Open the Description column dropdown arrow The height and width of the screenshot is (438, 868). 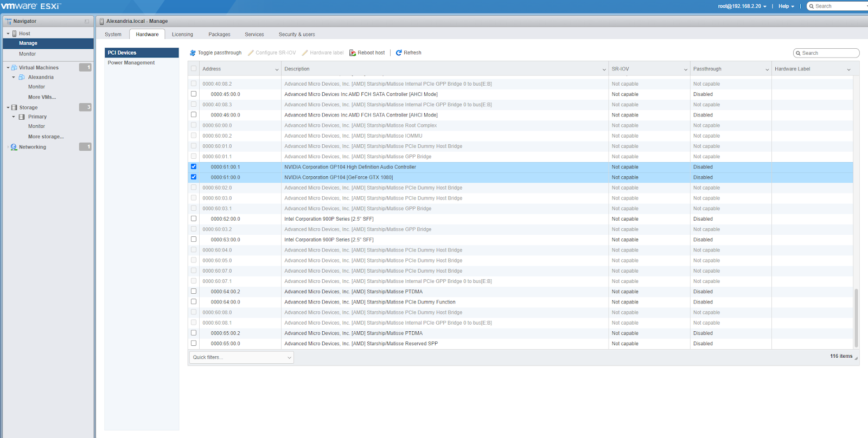point(604,69)
